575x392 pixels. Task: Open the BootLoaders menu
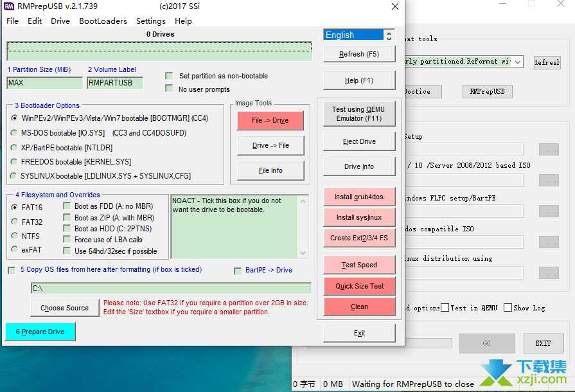tap(103, 21)
